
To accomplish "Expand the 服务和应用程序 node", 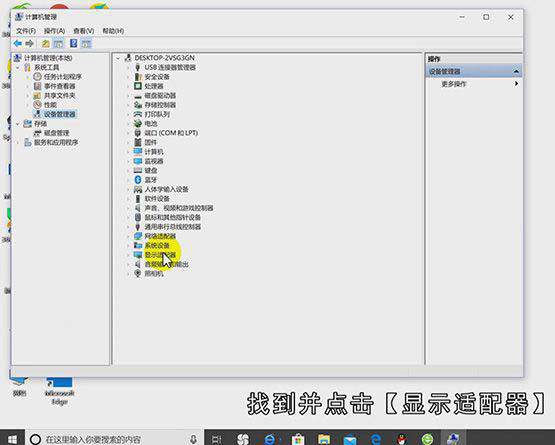I will coord(18,142).
